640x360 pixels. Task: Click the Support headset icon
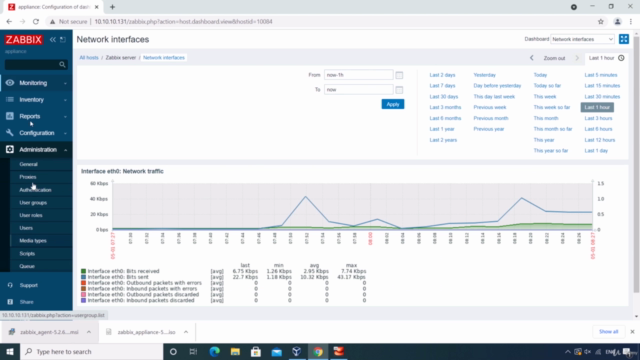click(10, 285)
